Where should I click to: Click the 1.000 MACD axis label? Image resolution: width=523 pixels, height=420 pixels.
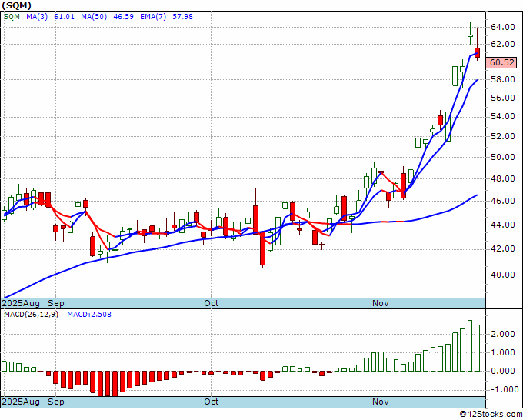tap(503, 352)
